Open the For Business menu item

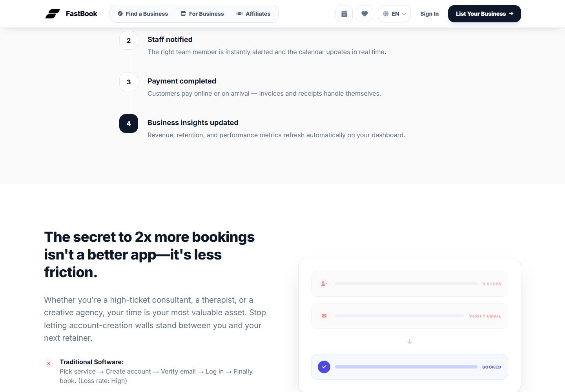(202, 14)
